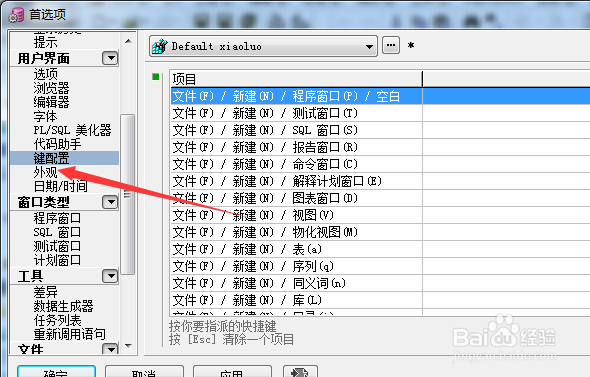This screenshot has width=590, height=377.
Task: Click the preference set icon in dropdown
Action: pos(160,47)
